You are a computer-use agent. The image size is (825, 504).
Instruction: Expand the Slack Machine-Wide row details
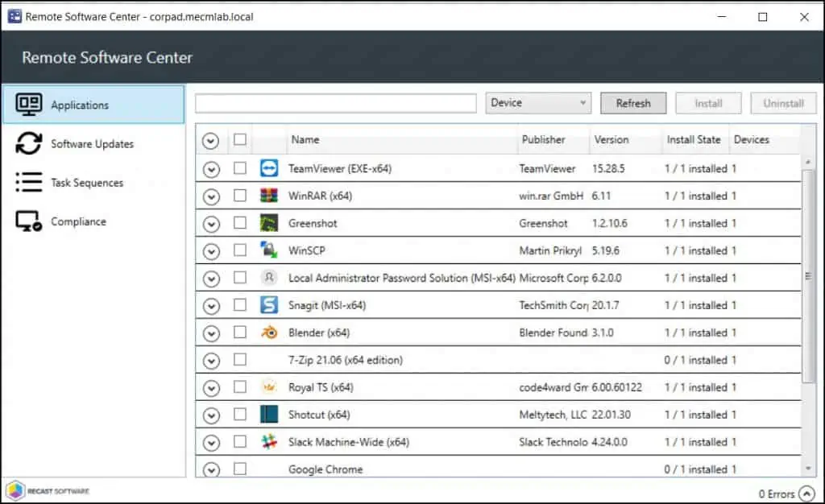coord(211,443)
